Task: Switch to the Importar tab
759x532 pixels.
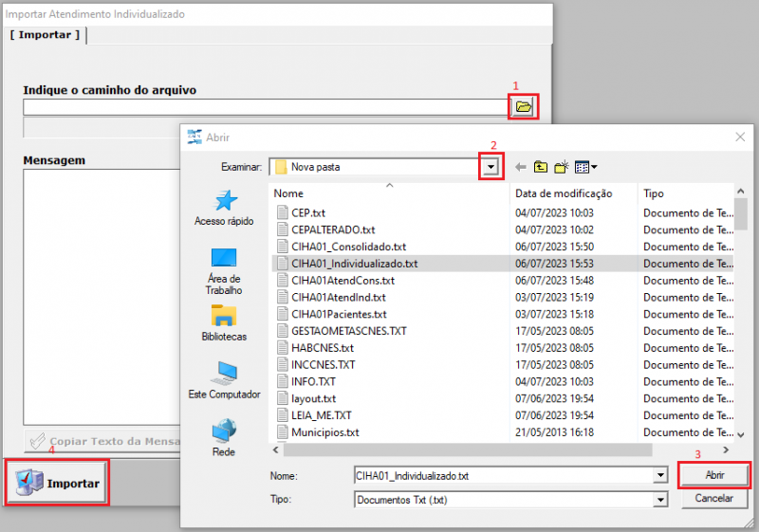Action: tap(46, 35)
